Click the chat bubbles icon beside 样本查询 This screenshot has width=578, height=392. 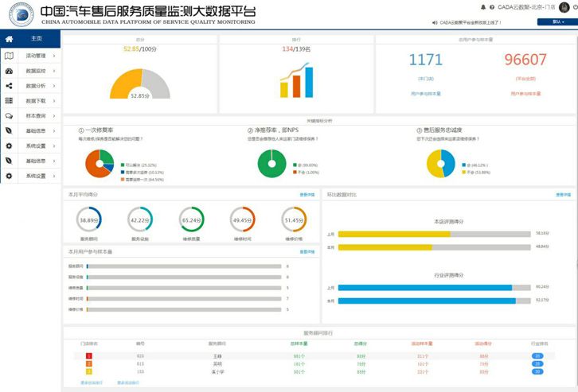click(10, 115)
